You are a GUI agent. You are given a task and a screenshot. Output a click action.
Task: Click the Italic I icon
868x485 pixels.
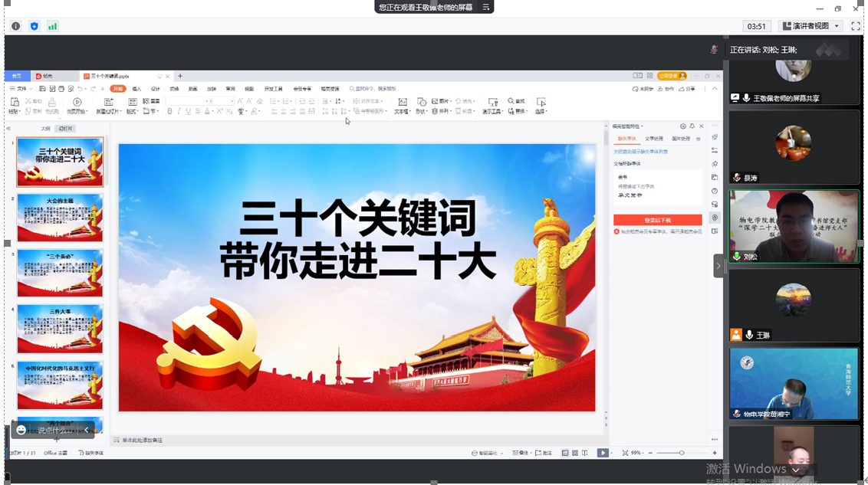click(x=179, y=111)
